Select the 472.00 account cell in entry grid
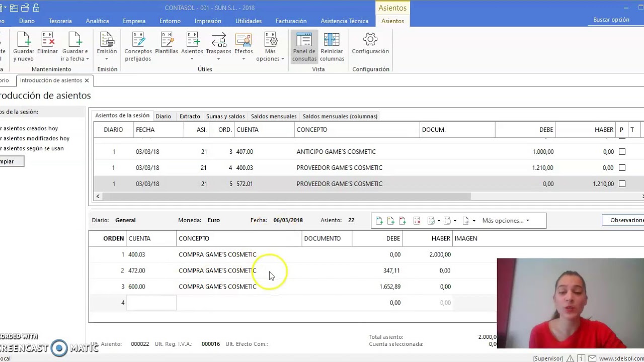The width and height of the screenshot is (644, 362). coord(151,270)
